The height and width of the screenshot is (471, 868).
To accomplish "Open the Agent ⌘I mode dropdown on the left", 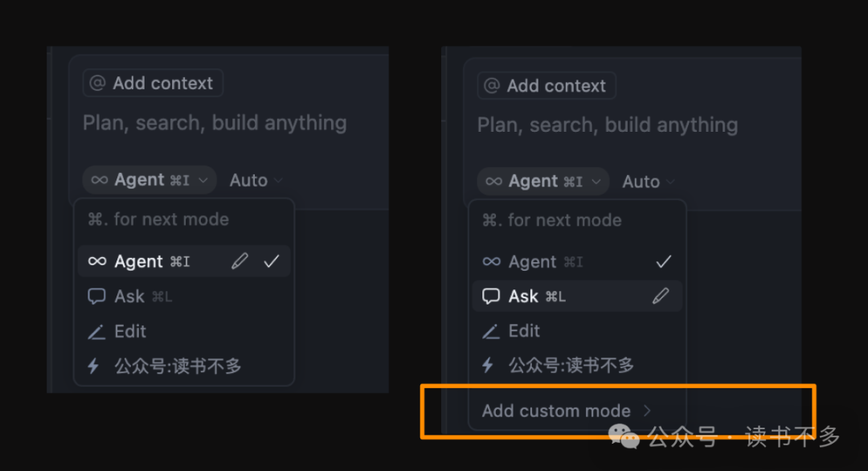I will tap(148, 179).
